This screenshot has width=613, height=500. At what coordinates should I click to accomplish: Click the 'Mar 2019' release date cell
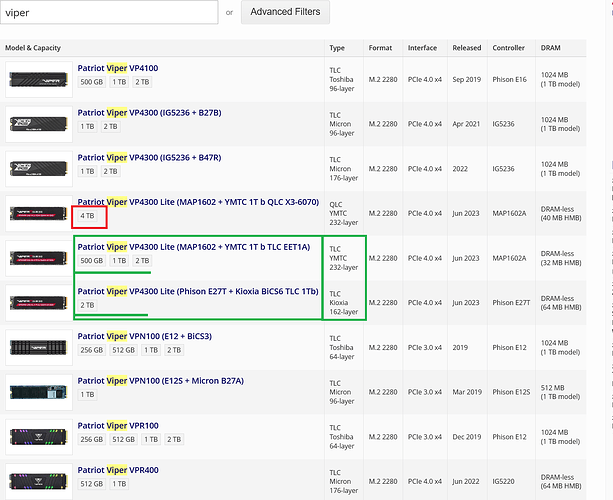(467, 392)
